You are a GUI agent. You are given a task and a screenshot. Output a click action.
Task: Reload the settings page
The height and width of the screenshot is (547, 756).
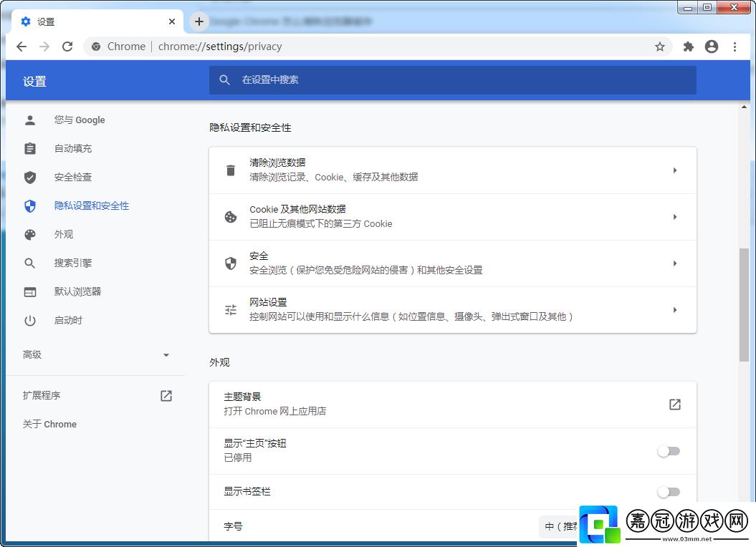point(67,47)
